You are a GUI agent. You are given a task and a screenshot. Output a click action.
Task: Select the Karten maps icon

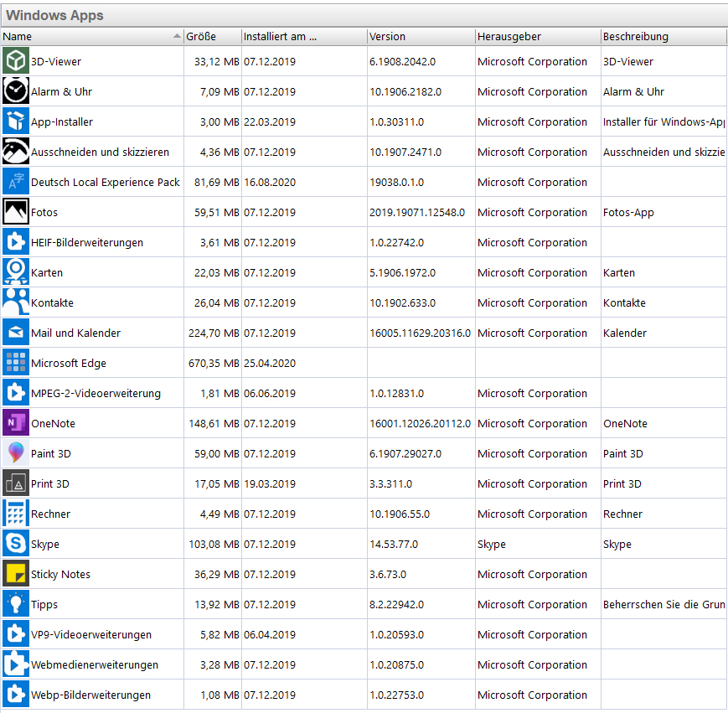tap(16, 272)
